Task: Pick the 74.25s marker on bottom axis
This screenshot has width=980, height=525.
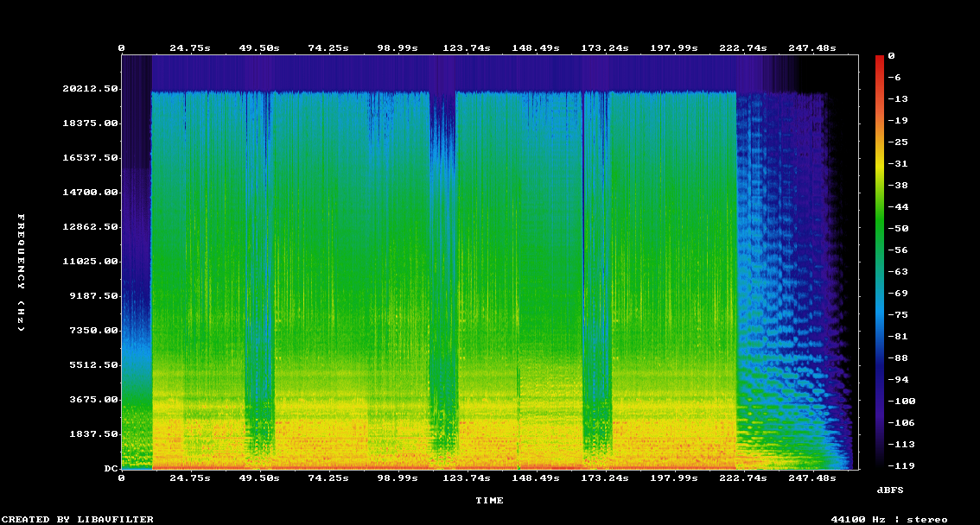Action: pos(328,478)
